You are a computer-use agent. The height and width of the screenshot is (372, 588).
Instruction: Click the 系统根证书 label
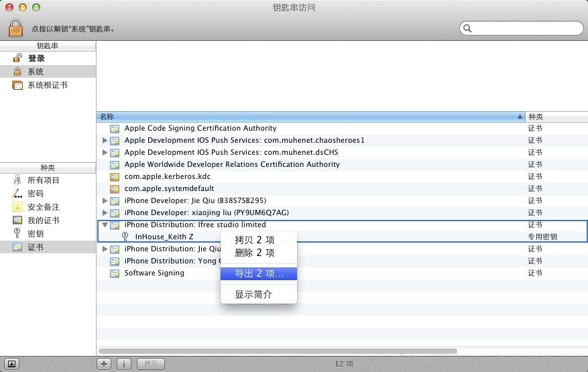point(47,85)
